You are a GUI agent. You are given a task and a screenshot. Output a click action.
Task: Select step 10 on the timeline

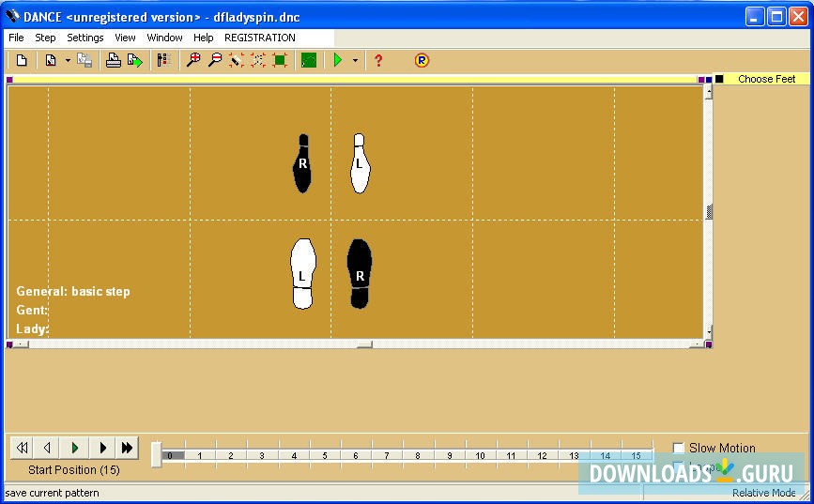480,456
